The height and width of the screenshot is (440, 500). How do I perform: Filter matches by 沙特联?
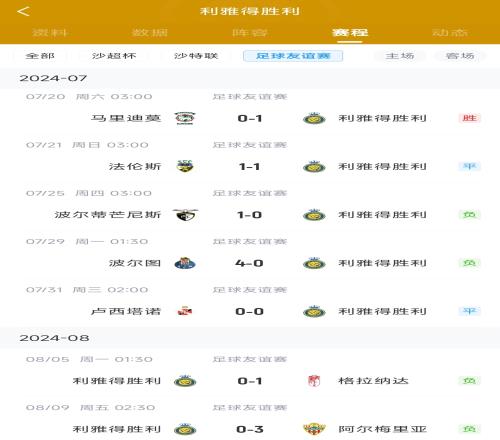[x=196, y=56]
